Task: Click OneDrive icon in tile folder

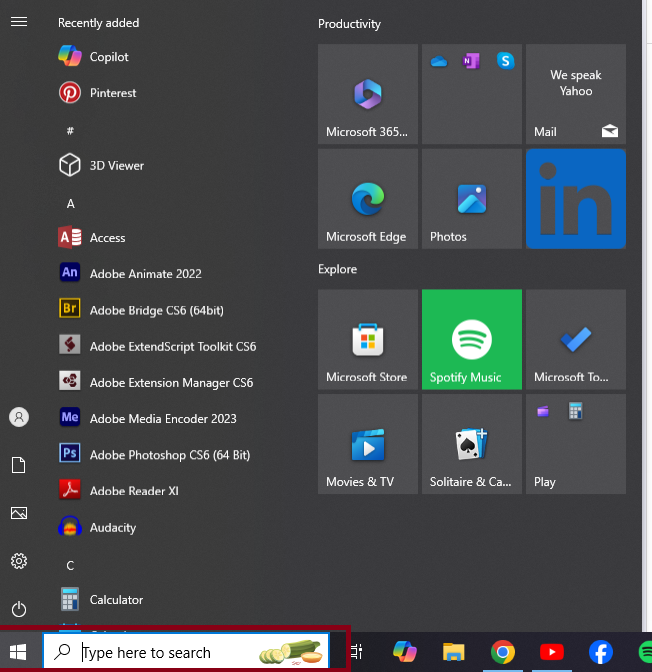Action: click(439, 61)
